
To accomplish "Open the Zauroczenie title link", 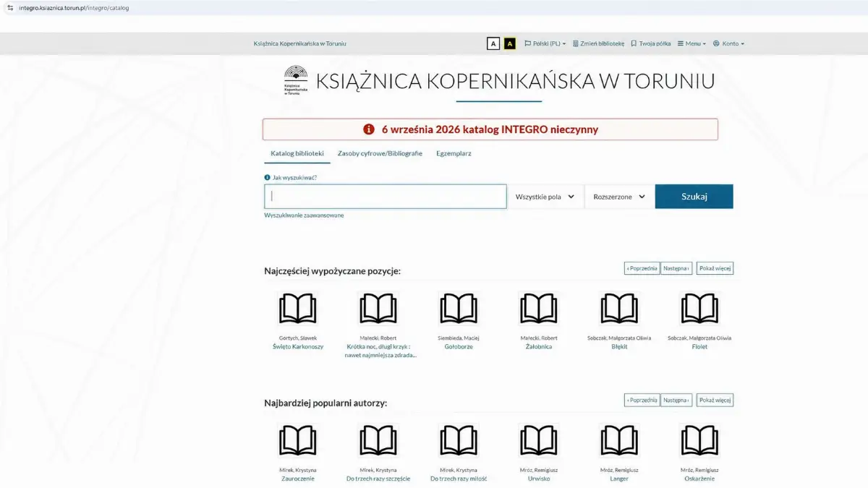I will coord(298,479).
